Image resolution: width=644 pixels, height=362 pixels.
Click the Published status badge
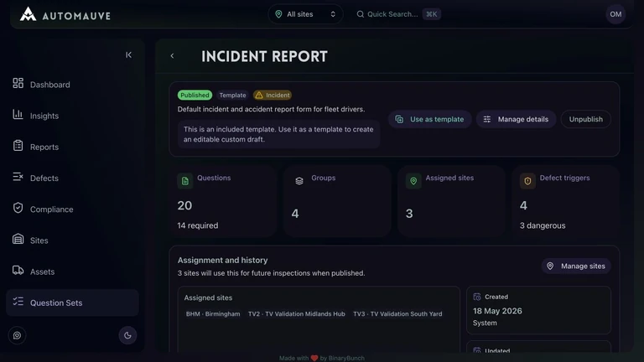(195, 96)
